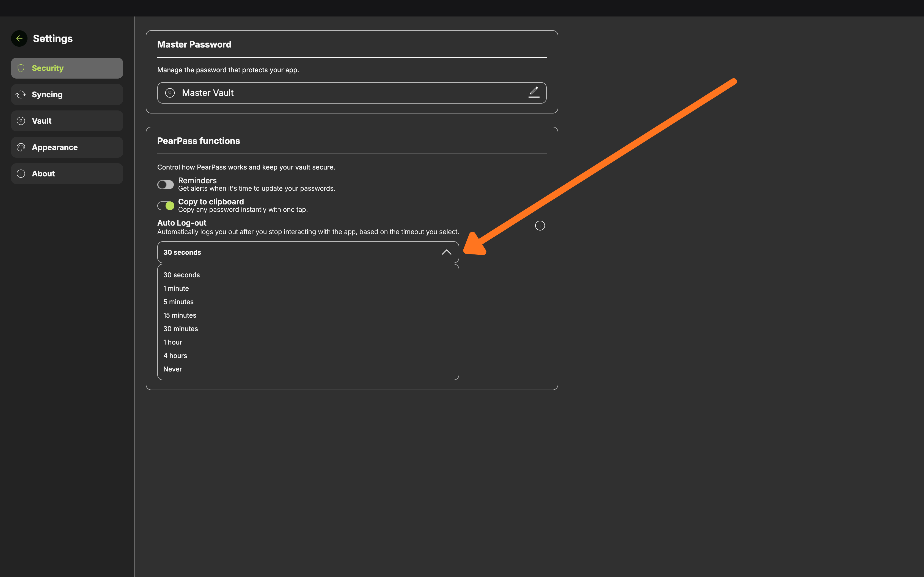Click the Vault key icon in sidebar
This screenshot has height=577, width=924.
point(21,121)
